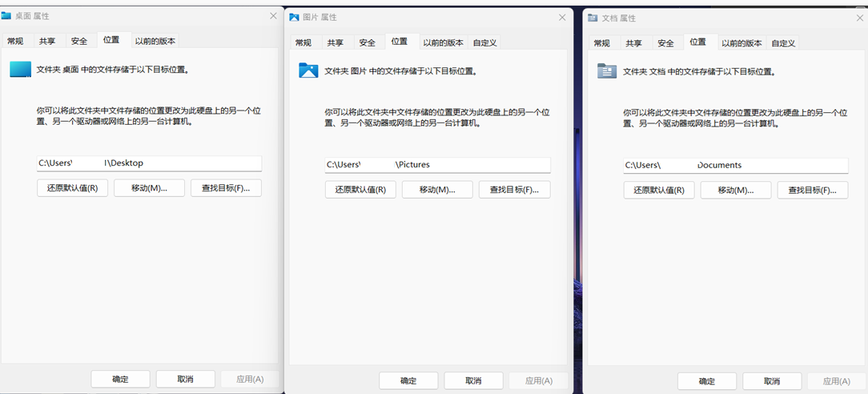Click 还原默认值(R) in 文档 属性 window
Image resolution: width=868 pixels, height=394 pixels.
pos(659,191)
